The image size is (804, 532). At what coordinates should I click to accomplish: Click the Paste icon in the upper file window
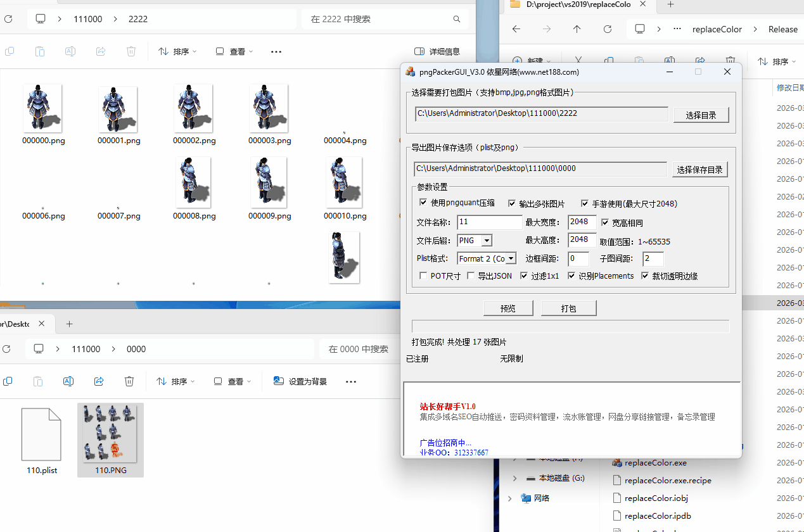tap(39, 51)
